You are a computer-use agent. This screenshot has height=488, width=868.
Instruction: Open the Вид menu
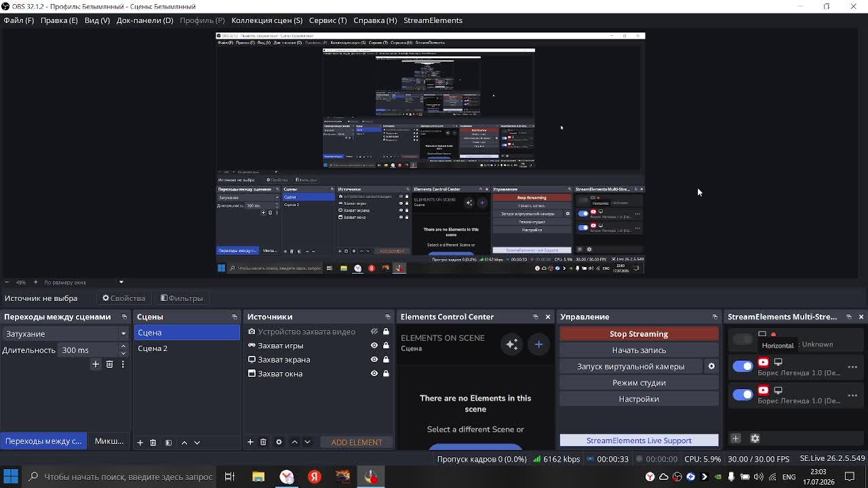pos(97,20)
